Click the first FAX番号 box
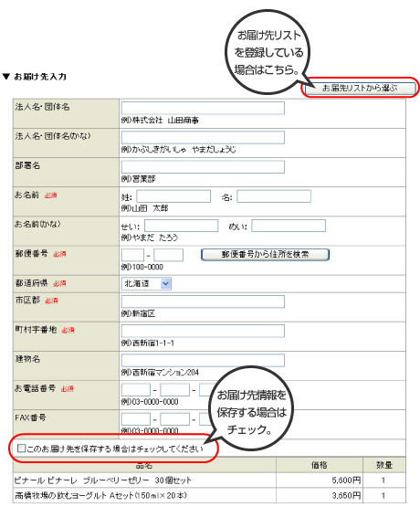This screenshot has height=507, width=420. pos(136,419)
